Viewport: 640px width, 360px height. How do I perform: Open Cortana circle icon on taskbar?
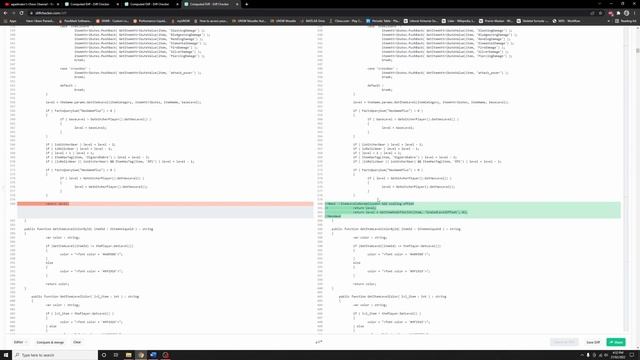point(104,355)
